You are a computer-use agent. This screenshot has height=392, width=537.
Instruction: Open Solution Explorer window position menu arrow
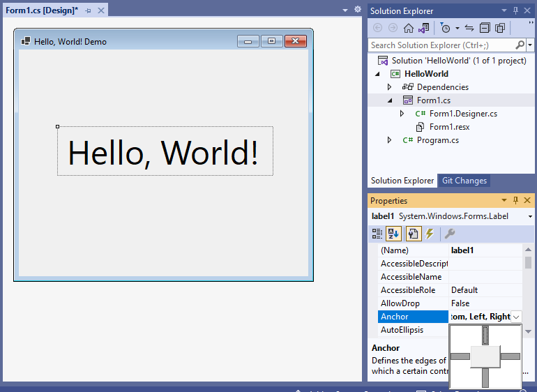click(x=504, y=10)
